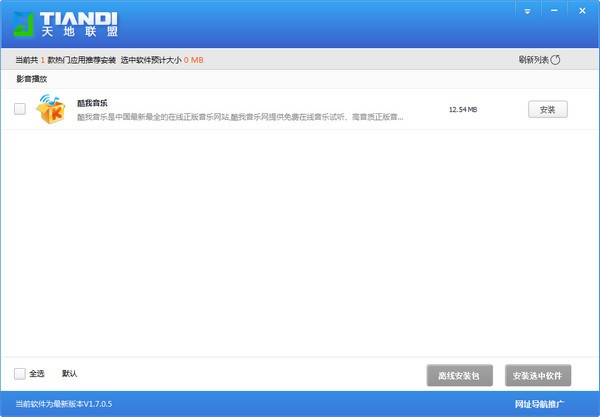Click 安装选中软件 button
Image resolution: width=600 pixels, height=417 pixels.
[538, 376]
